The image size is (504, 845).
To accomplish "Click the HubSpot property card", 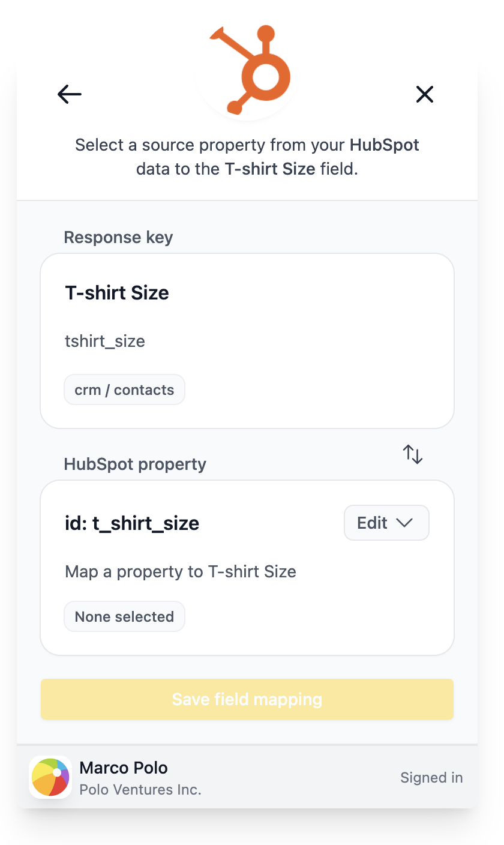I will tap(247, 568).
